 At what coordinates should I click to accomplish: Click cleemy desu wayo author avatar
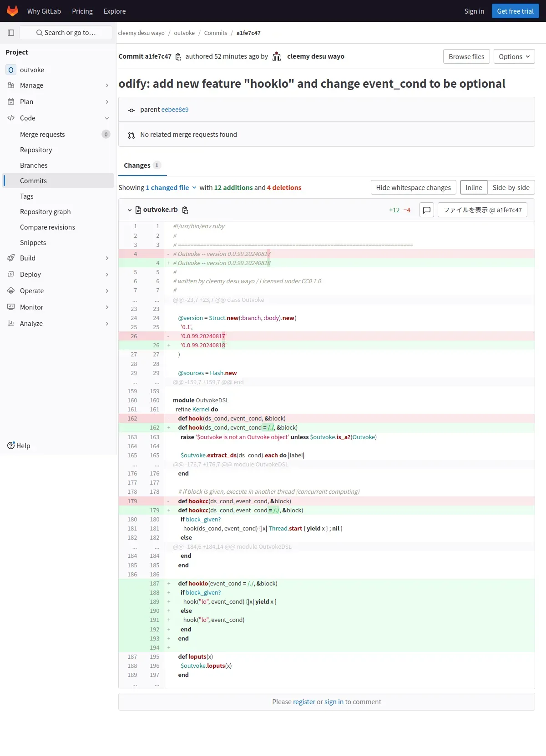[x=277, y=56]
